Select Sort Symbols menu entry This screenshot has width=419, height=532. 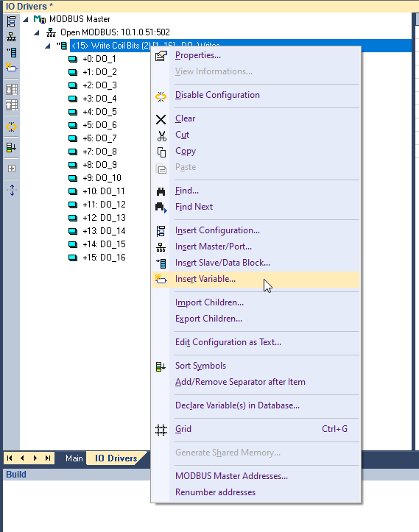[200, 366]
